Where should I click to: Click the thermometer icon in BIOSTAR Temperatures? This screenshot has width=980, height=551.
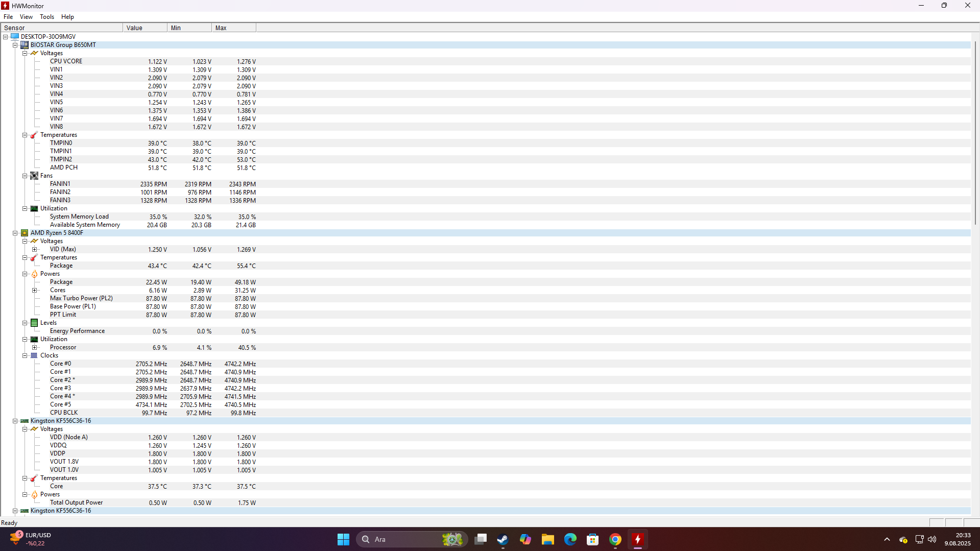pyautogui.click(x=34, y=135)
